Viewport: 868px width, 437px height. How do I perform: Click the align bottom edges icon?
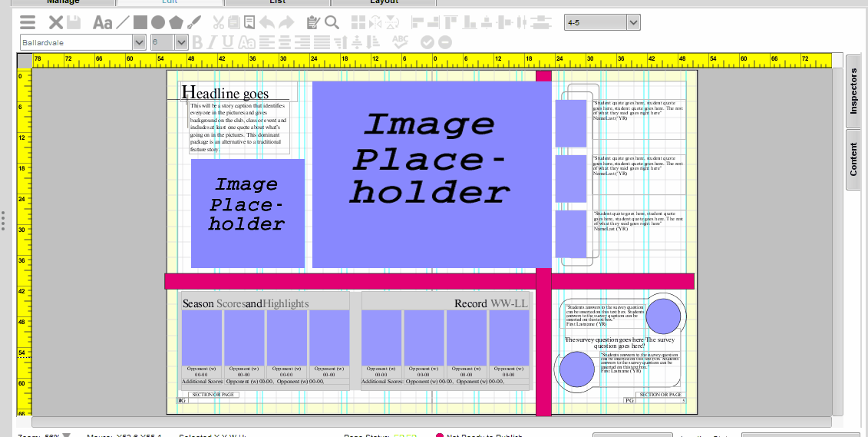(x=470, y=23)
